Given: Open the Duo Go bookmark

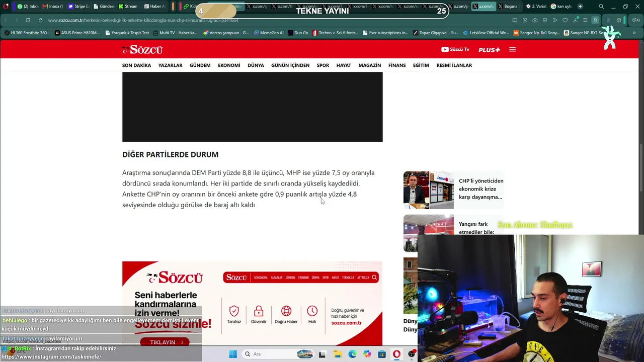Looking at the screenshot, I should coord(298,33).
